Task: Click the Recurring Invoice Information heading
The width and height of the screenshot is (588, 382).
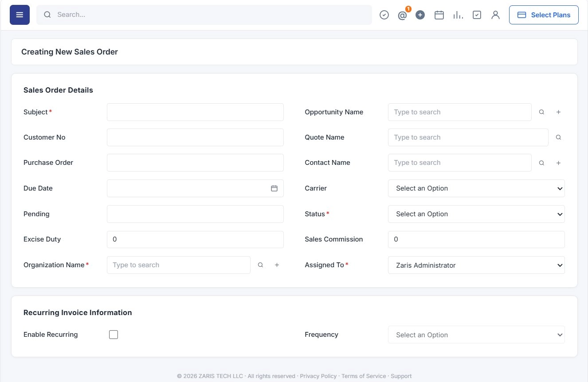Action: pyautogui.click(x=78, y=312)
